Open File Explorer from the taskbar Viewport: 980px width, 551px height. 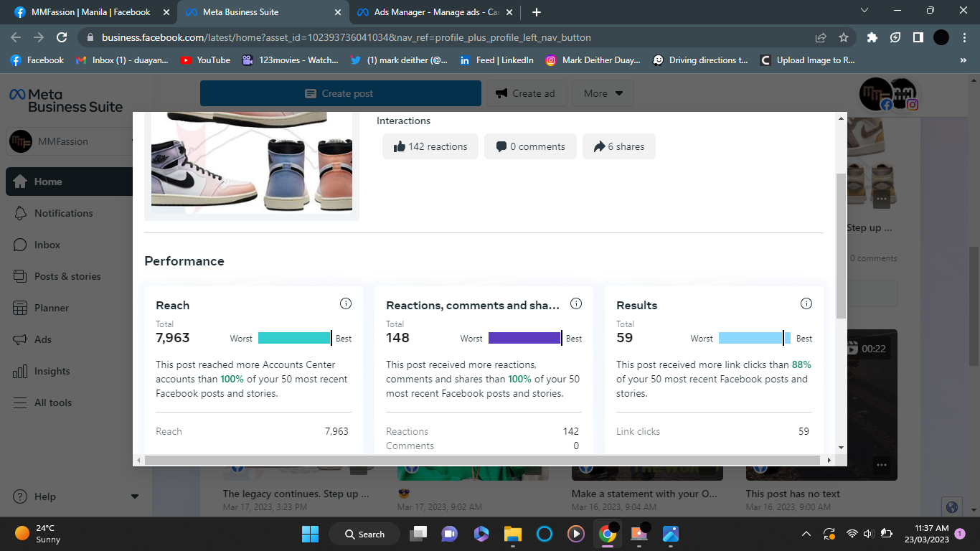[512, 534]
